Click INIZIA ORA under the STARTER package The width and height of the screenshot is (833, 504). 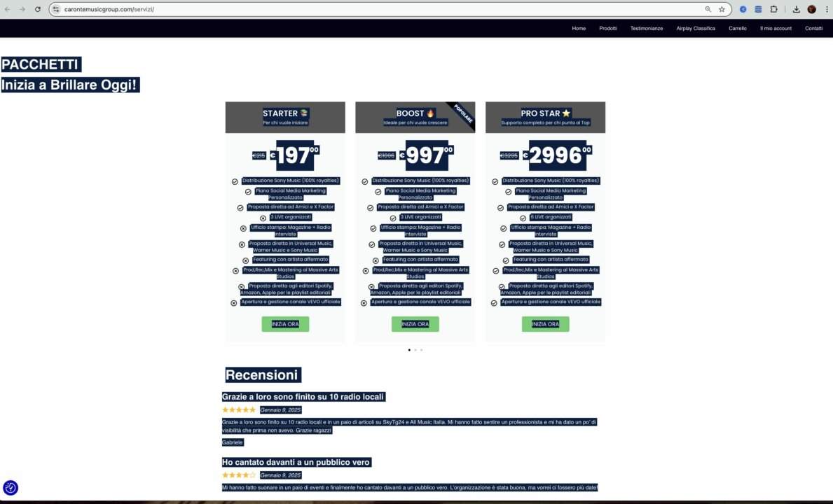point(285,324)
